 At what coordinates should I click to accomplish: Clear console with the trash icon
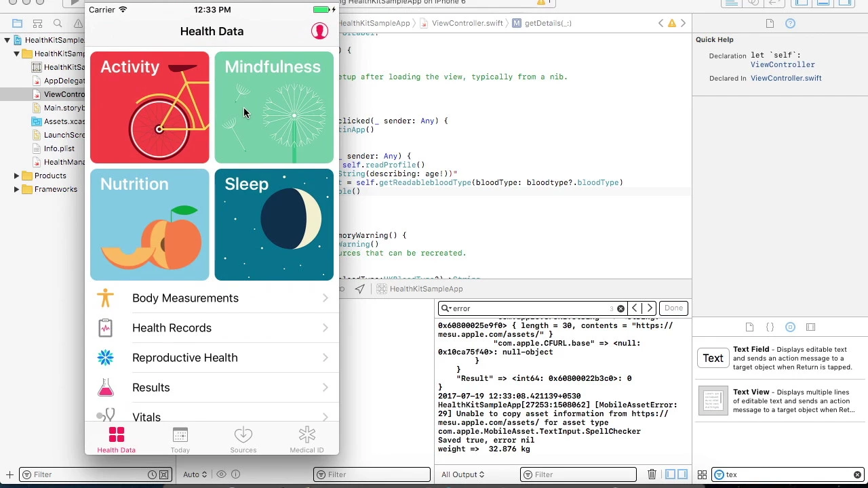click(652, 474)
